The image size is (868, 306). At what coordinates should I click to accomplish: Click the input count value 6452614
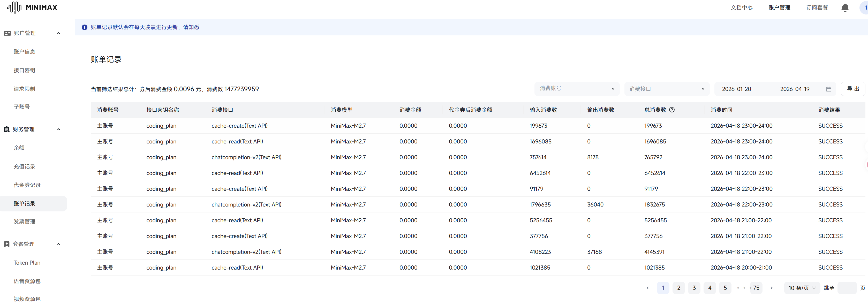pos(540,173)
